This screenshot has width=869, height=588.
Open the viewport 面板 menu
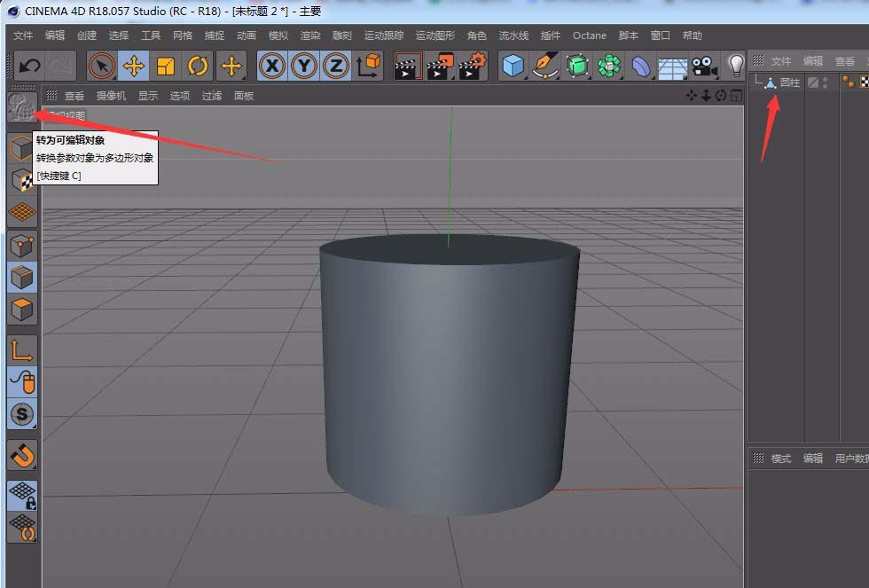243,96
